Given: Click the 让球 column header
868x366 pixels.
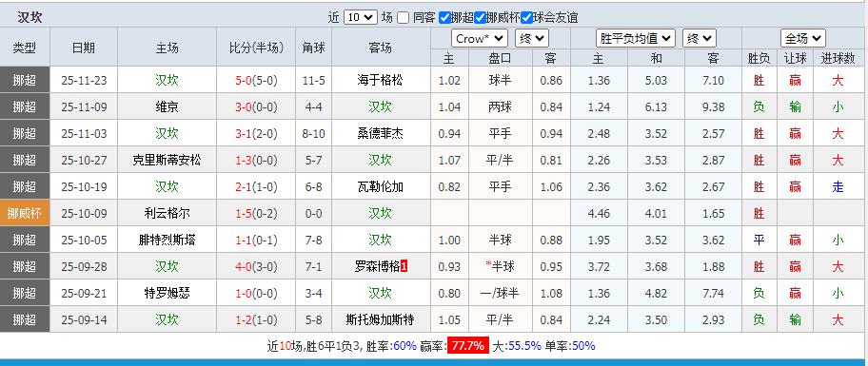Looking at the screenshot, I should tap(796, 58).
